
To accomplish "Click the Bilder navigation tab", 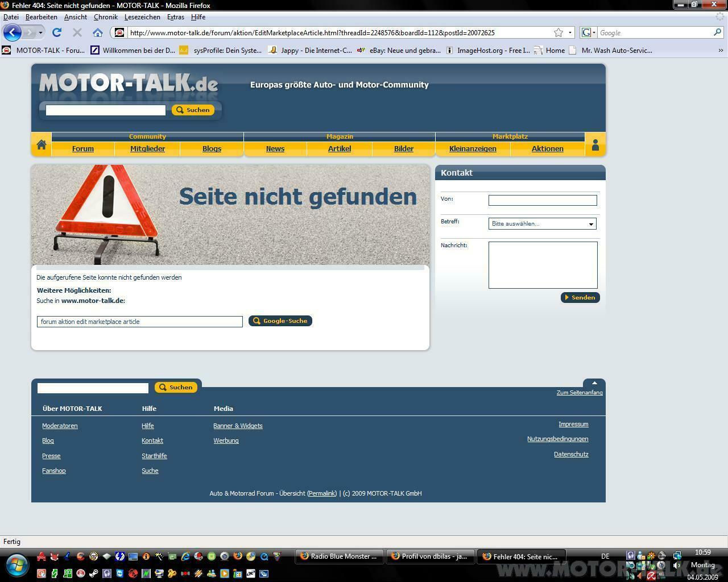I will coord(404,148).
